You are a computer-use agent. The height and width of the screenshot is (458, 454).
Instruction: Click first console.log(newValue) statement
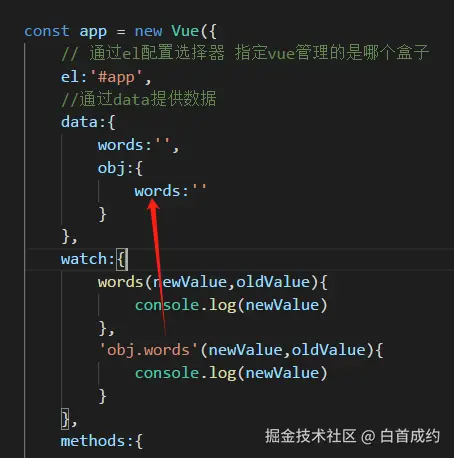(x=231, y=305)
